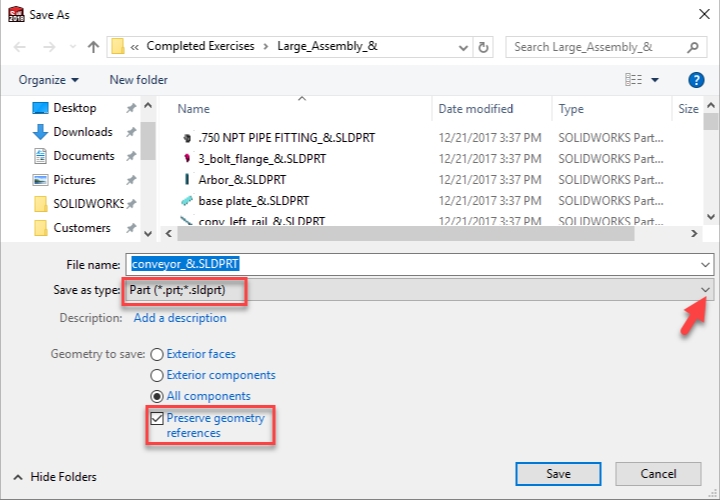Select 3_bolt_flange_&.SLDPRT file
Viewport: 720px width, 500px height.
262,159
